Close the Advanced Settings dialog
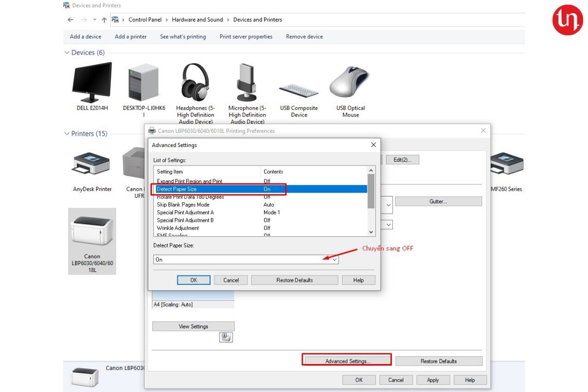This screenshot has height=392, width=588. (373, 145)
